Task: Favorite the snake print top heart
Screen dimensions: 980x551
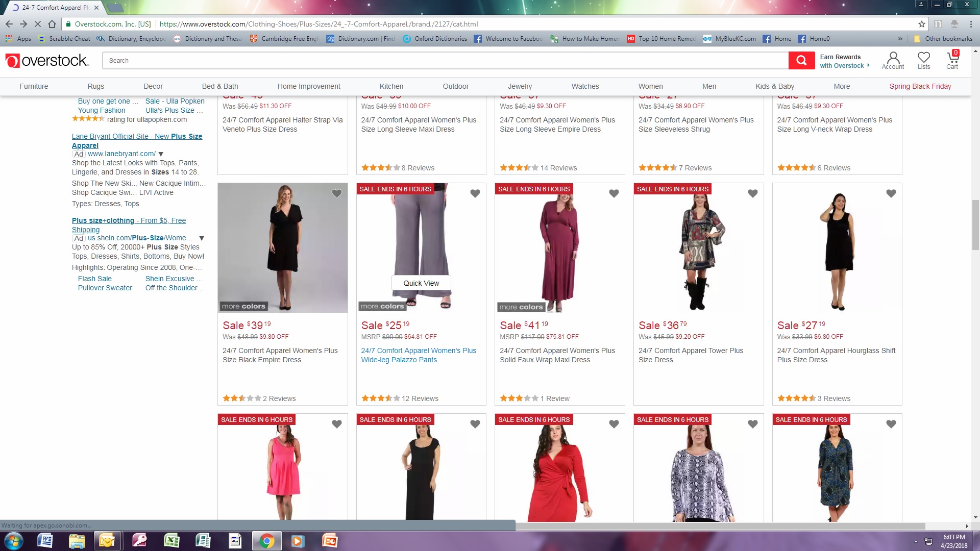Action: click(753, 424)
